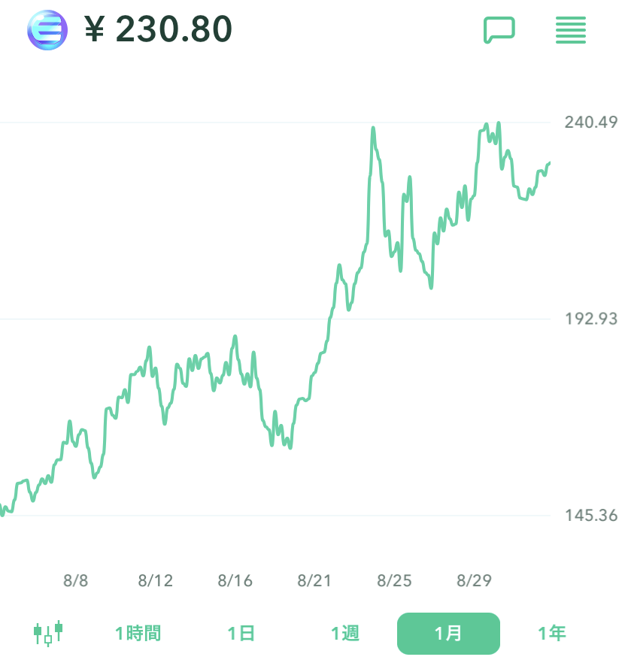Tap the 8/25 date axis label
The width and height of the screenshot is (622, 672).
point(395,580)
